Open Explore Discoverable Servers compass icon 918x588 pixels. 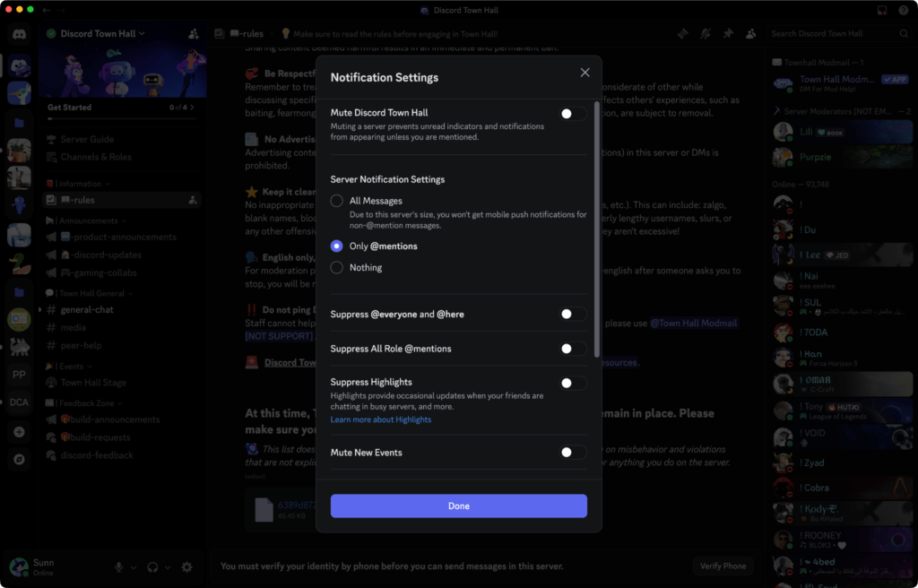click(20, 459)
